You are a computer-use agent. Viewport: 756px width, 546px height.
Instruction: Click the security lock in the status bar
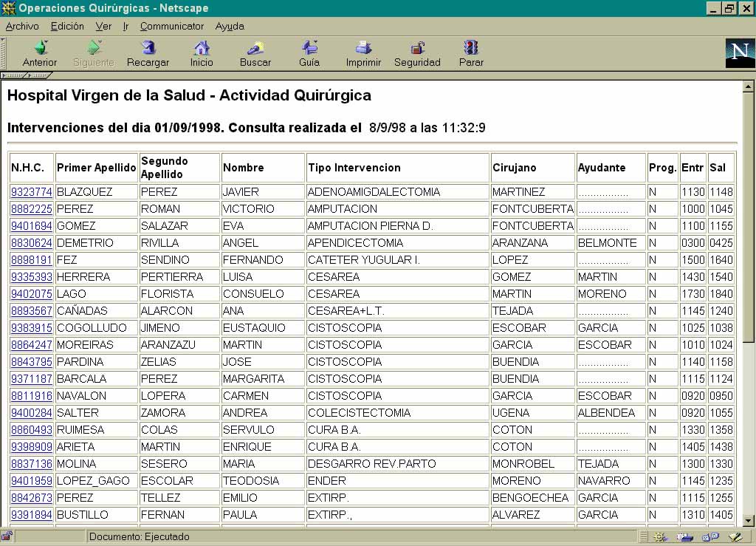tap(7, 536)
